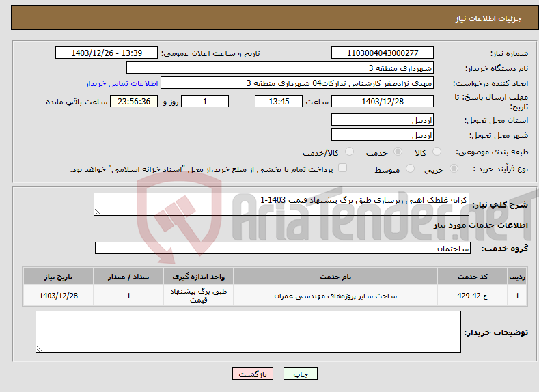Click the واحد اندازه گیری column header

[198, 277]
